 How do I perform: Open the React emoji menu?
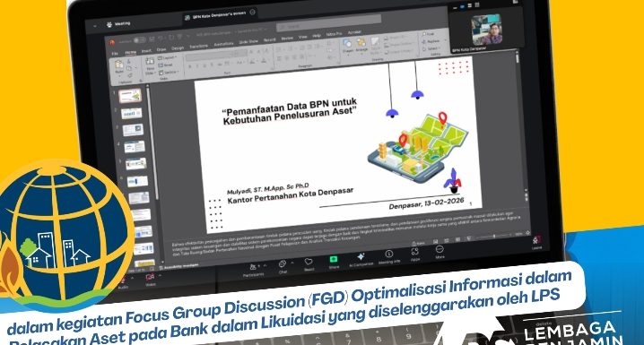click(309, 264)
